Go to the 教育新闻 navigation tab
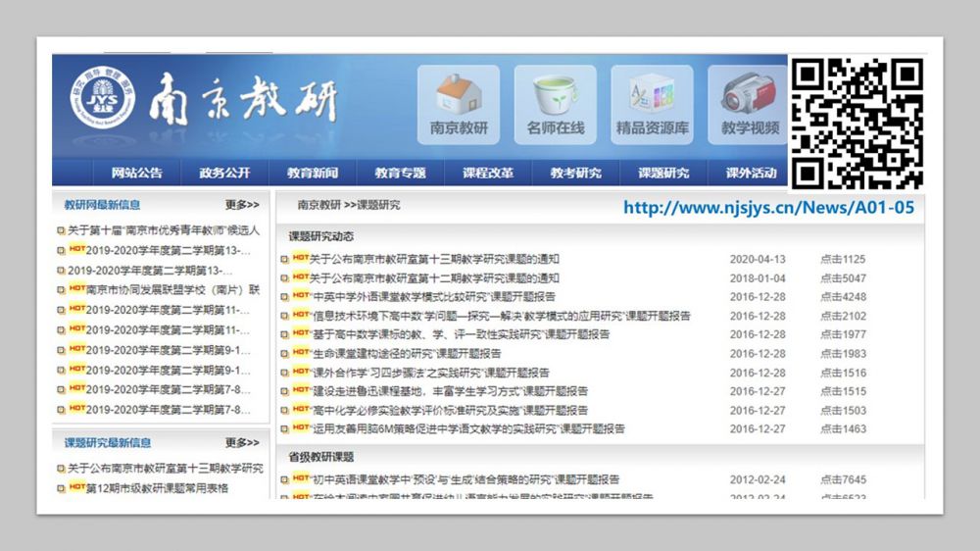 click(x=313, y=174)
